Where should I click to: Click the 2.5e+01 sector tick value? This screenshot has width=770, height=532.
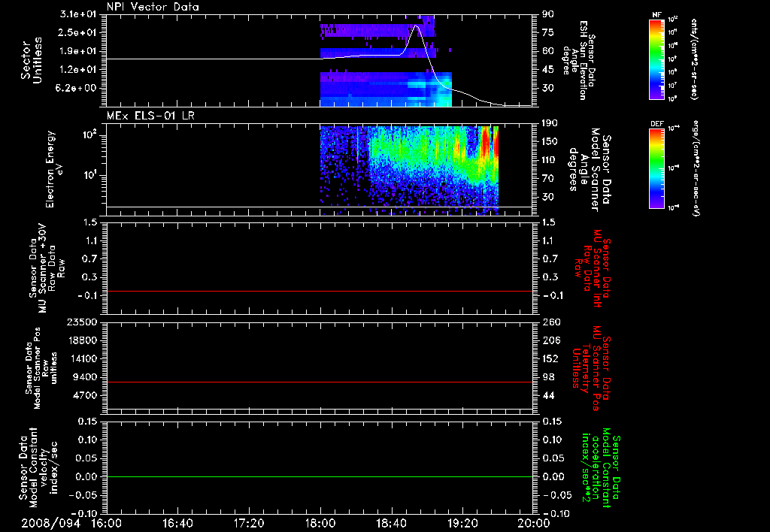(x=78, y=32)
